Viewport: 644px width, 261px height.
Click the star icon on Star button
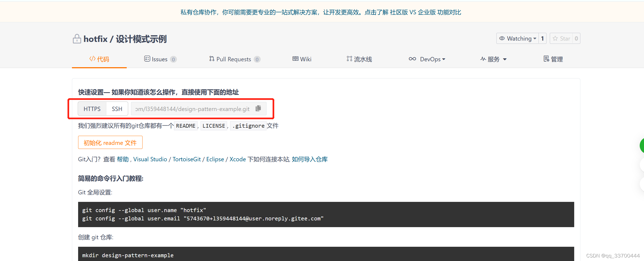click(x=555, y=38)
